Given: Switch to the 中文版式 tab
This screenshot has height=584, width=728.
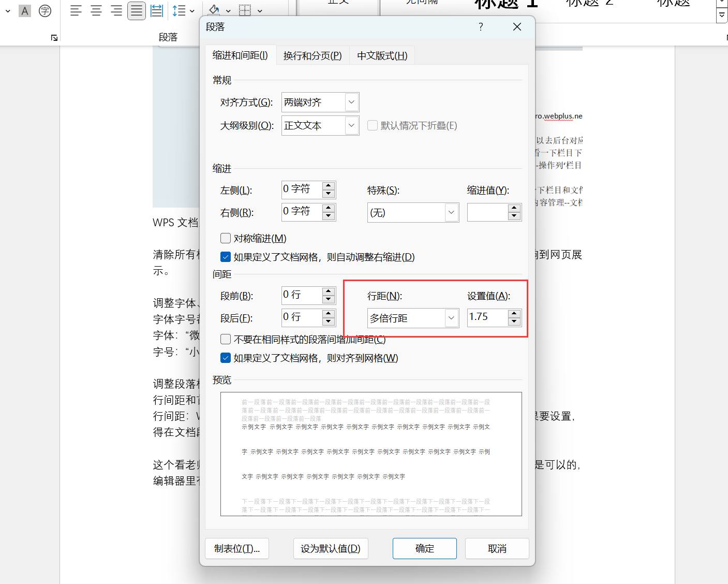Looking at the screenshot, I should click(382, 55).
